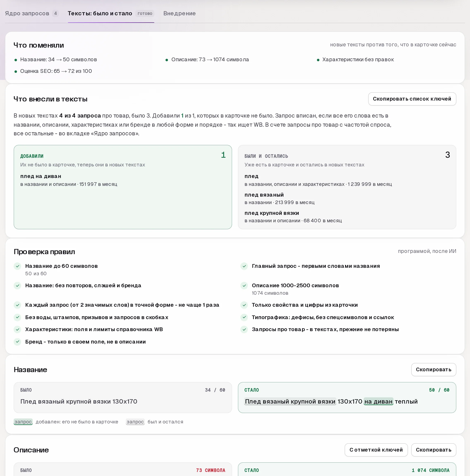Click green legend chip «запрос» before «добавлен: его не было»

[x=23, y=422]
